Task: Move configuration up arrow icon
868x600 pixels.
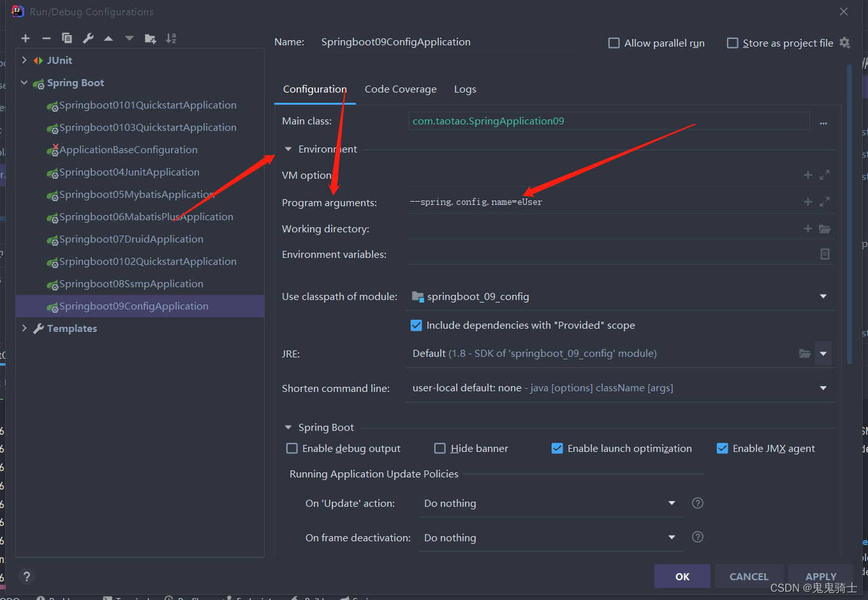Action: click(x=108, y=38)
